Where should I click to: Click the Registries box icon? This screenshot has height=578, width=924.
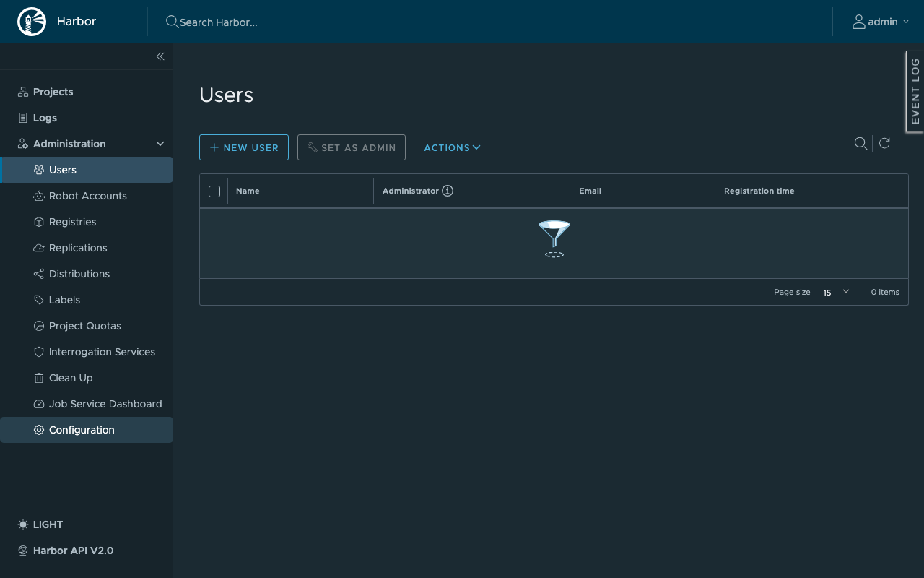coord(39,222)
